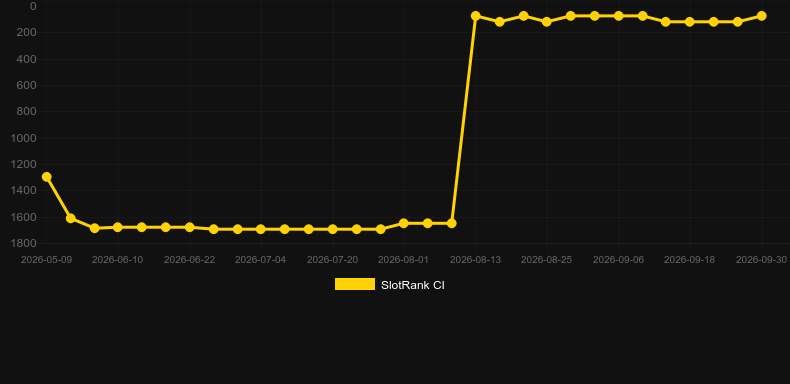The height and width of the screenshot is (384, 790).
Task: Click the 1800 y-axis label
Action: tap(24, 243)
